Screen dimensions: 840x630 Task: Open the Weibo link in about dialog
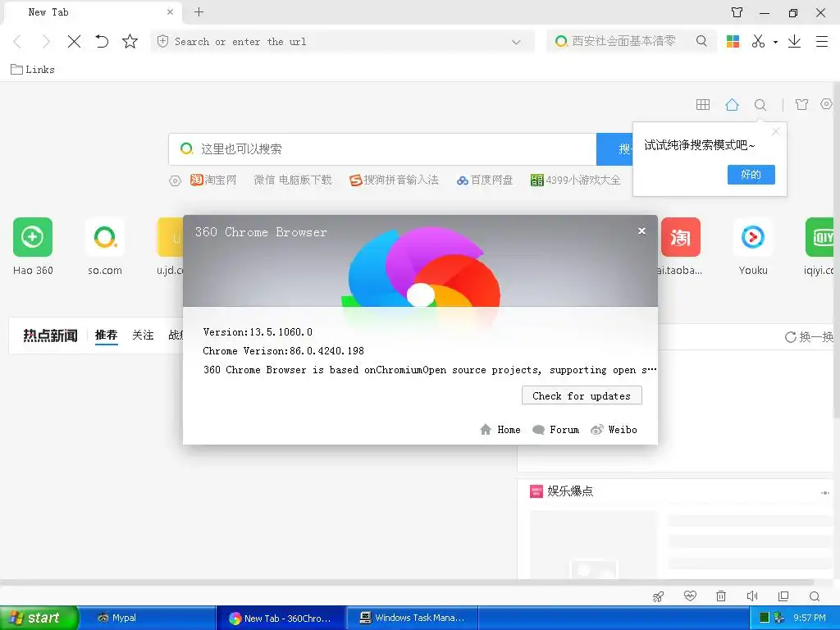(614, 430)
